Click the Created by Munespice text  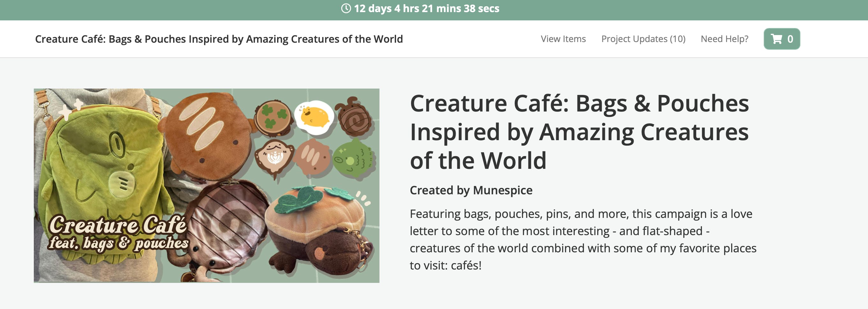[471, 190]
